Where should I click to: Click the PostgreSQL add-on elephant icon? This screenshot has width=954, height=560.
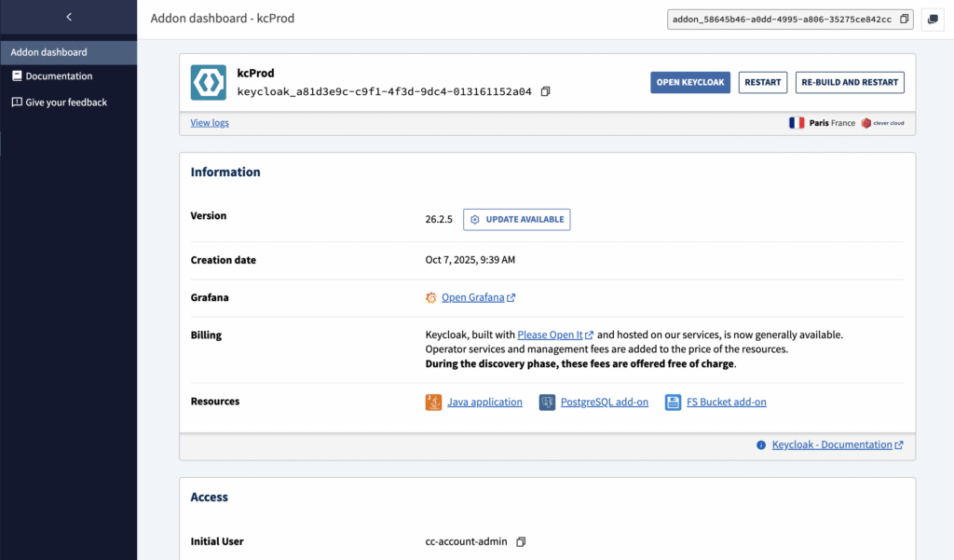pyautogui.click(x=547, y=403)
